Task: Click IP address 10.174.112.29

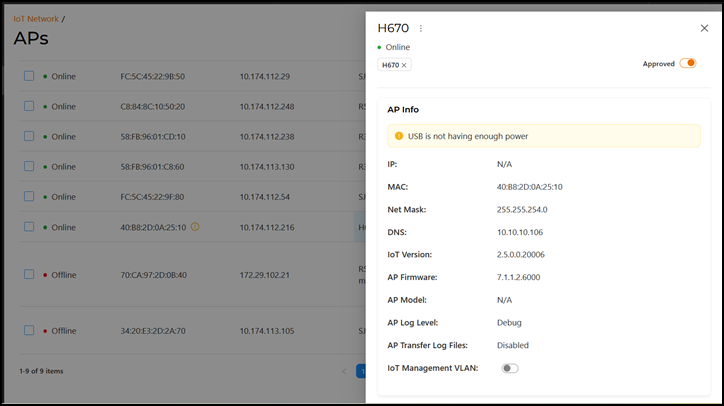Action: tap(265, 77)
